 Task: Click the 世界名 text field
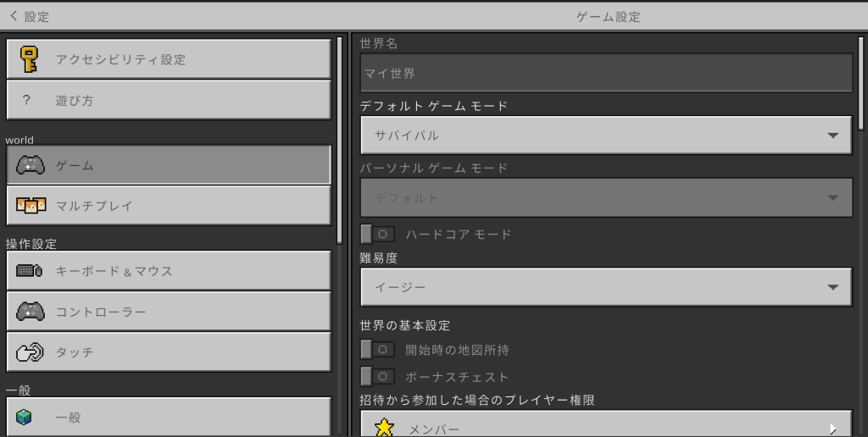605,74
